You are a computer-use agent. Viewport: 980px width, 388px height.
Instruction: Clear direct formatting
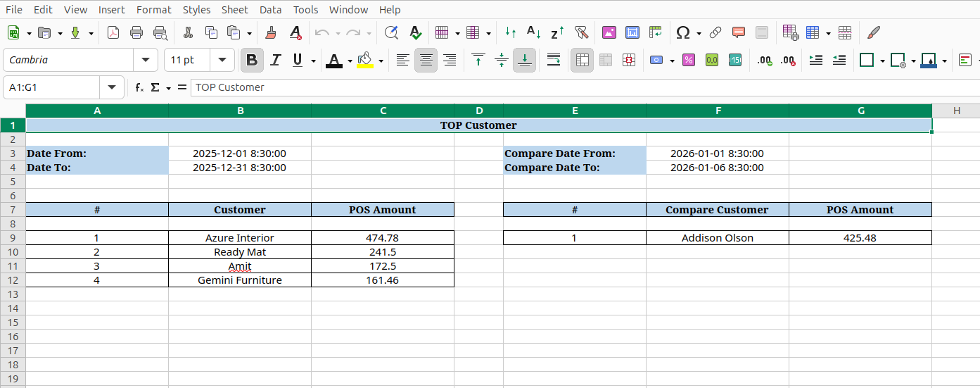(x=295, y=32)
